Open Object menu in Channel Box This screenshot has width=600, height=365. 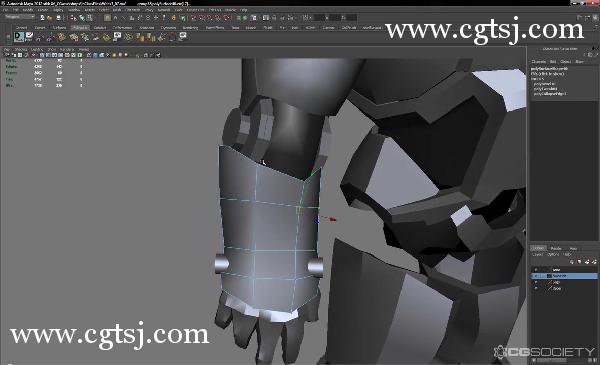click(566, 61)
